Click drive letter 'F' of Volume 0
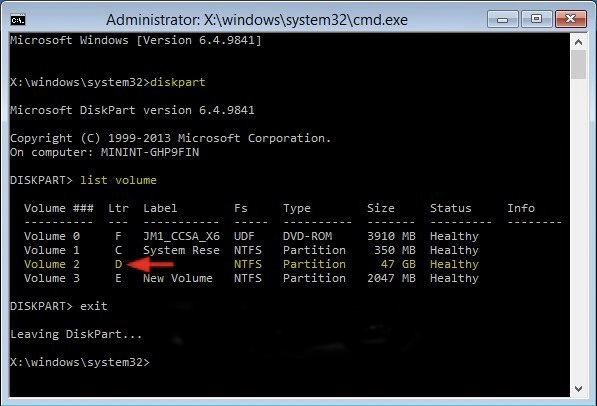Viewport: 597px width, 406px height. point(118,236)
